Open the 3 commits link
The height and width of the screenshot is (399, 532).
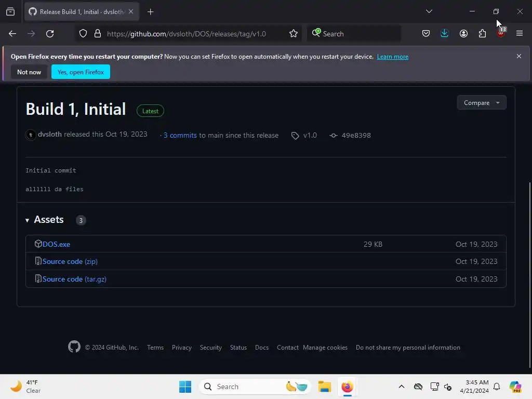[180, 136]
